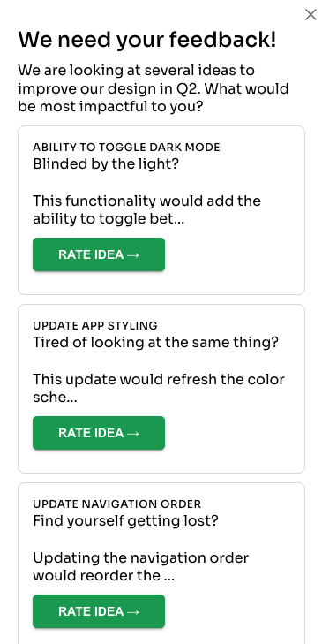Click the 'Find yourself getting lost?' tagline
322x644 pixels.
coord(125,521)
